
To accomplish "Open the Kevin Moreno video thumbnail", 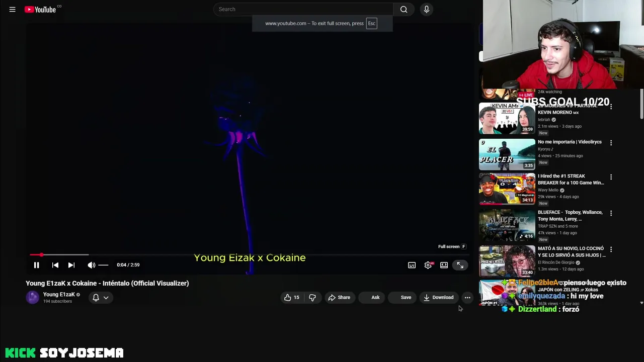I will point(507,119).
